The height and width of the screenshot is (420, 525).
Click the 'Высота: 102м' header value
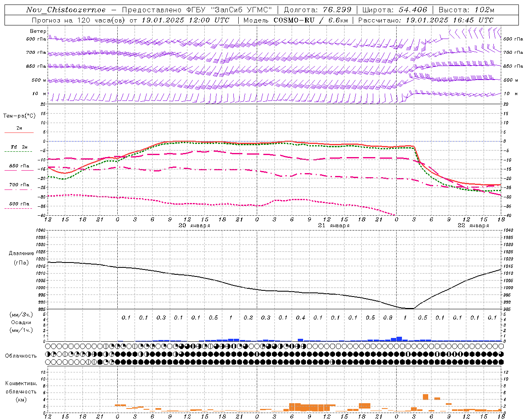[x=466, y=10]
